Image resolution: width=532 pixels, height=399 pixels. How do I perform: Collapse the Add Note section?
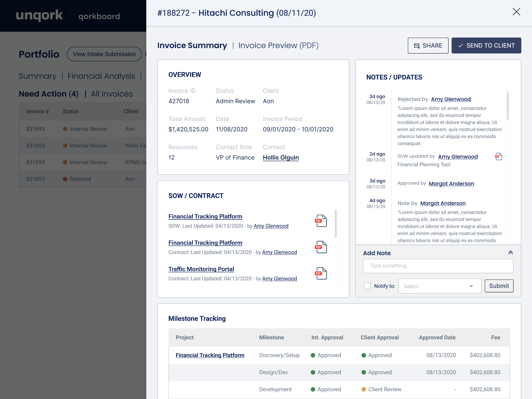510,252
